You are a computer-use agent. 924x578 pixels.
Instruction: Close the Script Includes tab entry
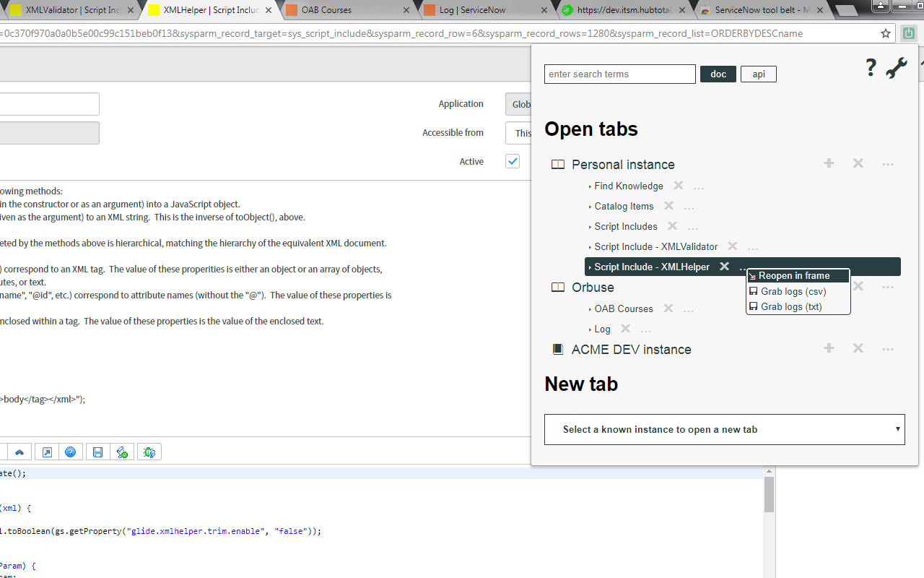point(672,226)
